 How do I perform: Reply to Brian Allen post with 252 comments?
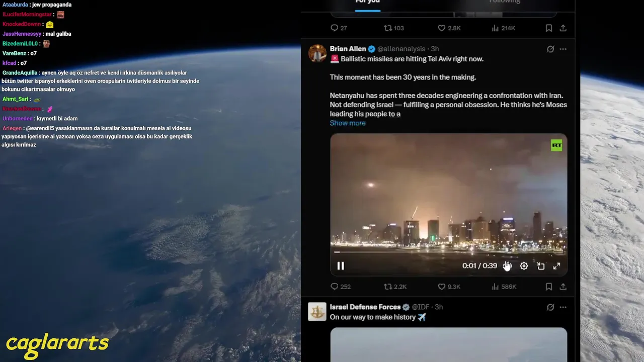point(341,287)
